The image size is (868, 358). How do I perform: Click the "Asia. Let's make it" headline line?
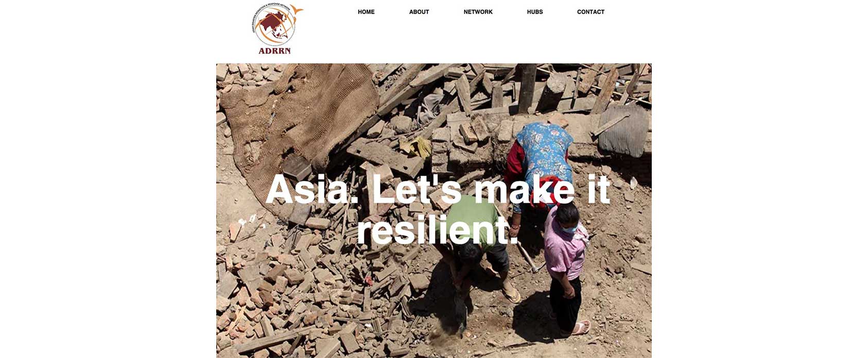[438, 189]
